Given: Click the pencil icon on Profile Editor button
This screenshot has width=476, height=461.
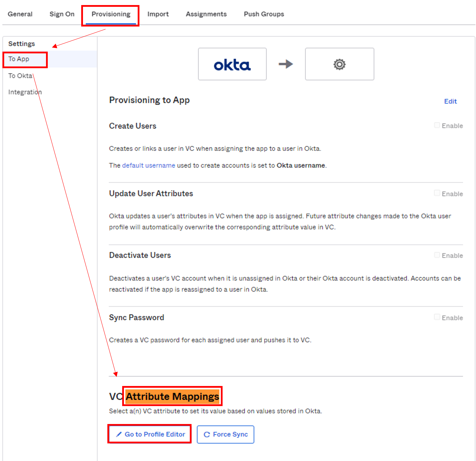Looking at the screenshot, I should (x=119, y=434).
